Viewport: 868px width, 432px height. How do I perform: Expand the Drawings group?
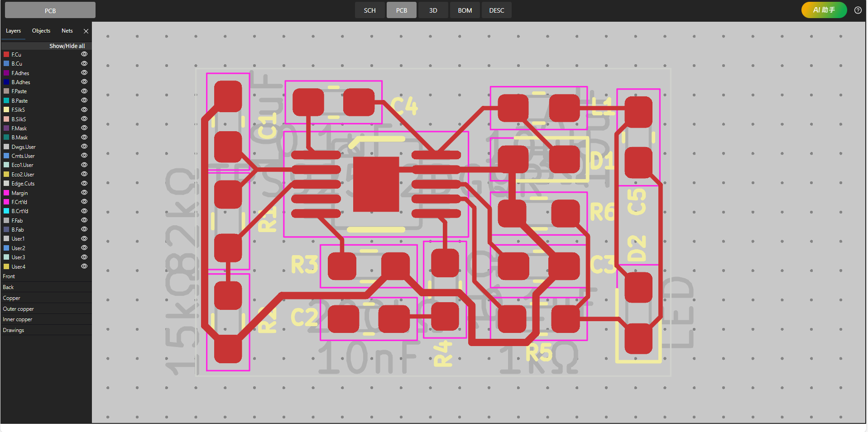coord(14,330)
